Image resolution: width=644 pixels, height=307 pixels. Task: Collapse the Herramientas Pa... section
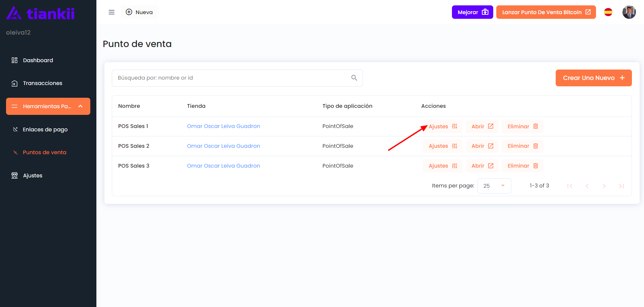point(48,106)
